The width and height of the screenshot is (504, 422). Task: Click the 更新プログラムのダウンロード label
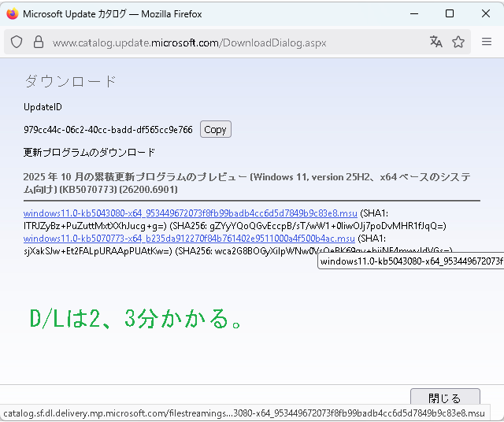pos(89,152)
